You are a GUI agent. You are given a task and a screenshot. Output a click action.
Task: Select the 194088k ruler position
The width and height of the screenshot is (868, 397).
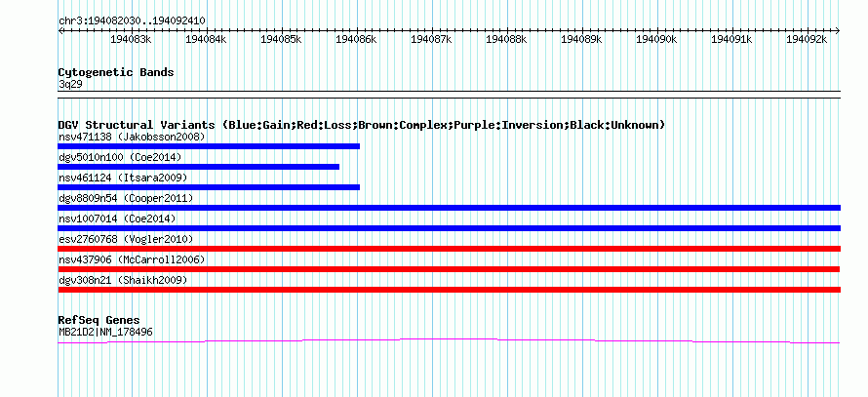coord(506,39)
